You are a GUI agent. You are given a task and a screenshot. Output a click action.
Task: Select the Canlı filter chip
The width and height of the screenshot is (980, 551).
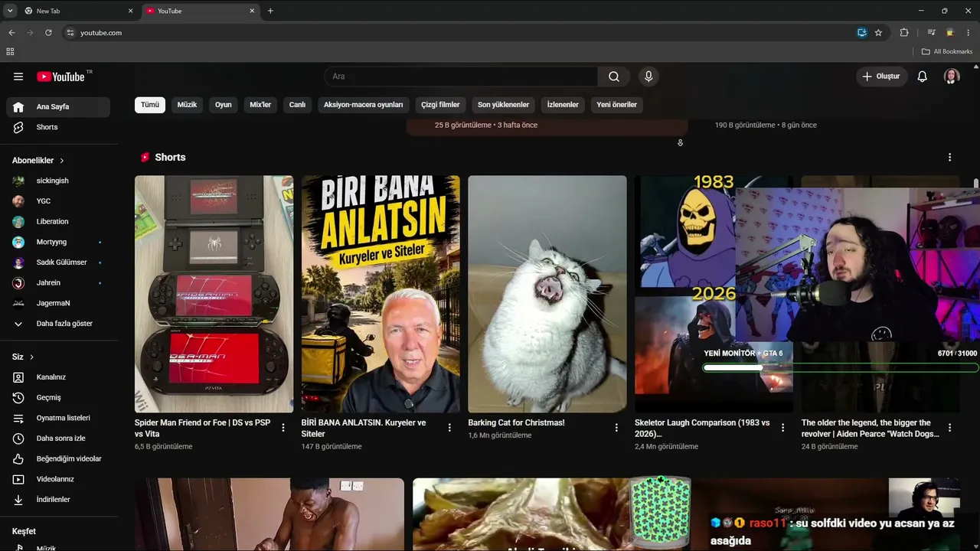pos(297,105)
